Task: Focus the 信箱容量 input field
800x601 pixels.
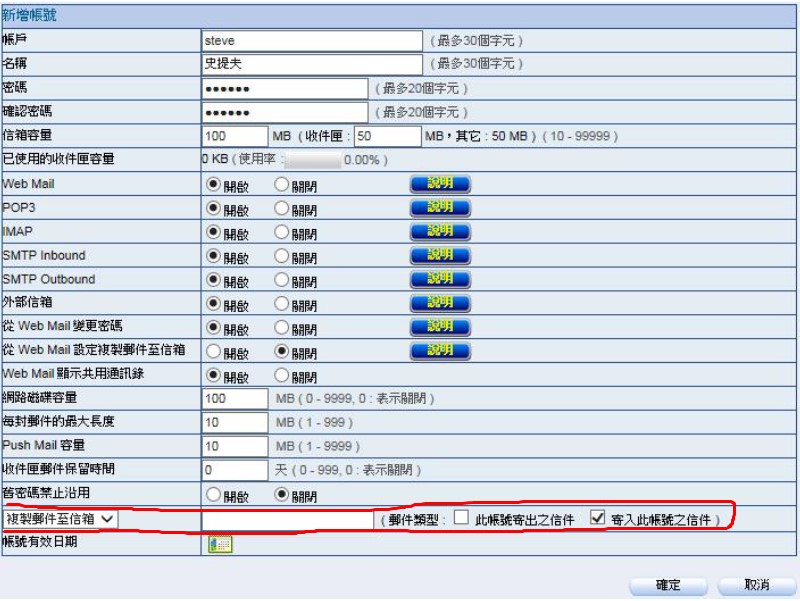Action: pyautogui.click(x=234, y=136)
